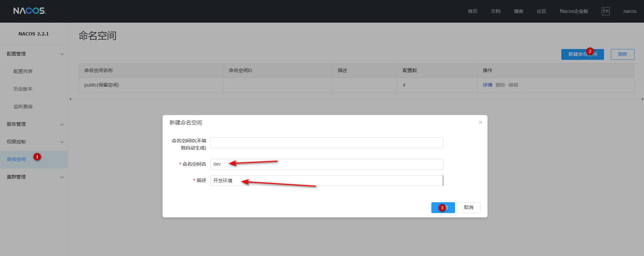This screenshot has width=644, height=256.
Task: Go to 首页 in the top navigation
Action: point(472,11)
